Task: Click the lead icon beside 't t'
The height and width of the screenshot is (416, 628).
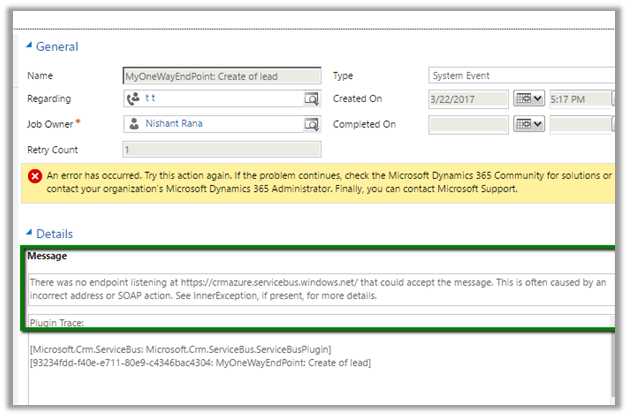Action: pyautogui.click(x=133, y=99)
